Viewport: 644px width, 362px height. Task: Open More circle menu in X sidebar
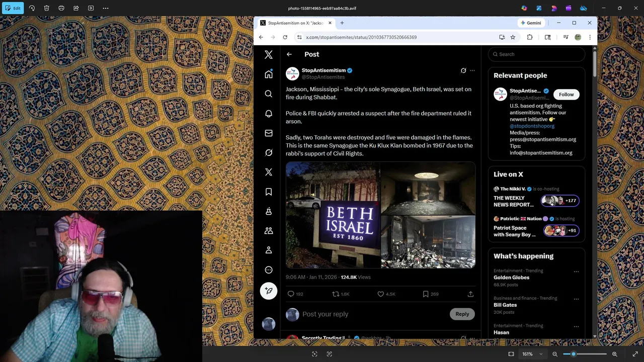tap(269, 270)
